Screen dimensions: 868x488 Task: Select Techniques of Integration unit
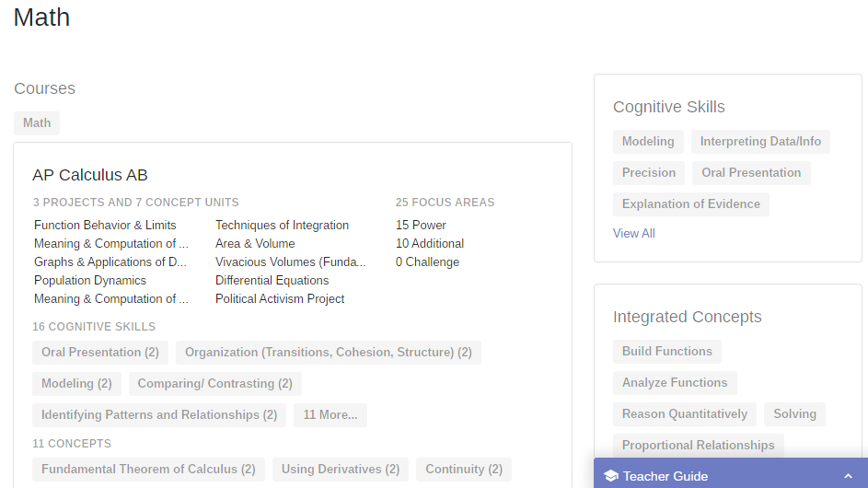pyautogui.click(x=282, y=226)
